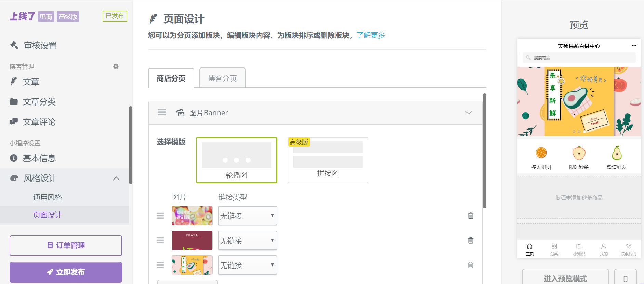Click the preview banner carousel image
644x284 pixels.
pyautogui.click(x=579, y=101)
